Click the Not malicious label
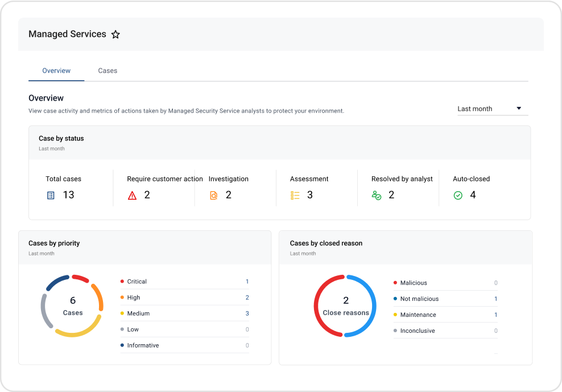Image resolution: width=562 pixels, height=392 pixels. tap(419, 299)
